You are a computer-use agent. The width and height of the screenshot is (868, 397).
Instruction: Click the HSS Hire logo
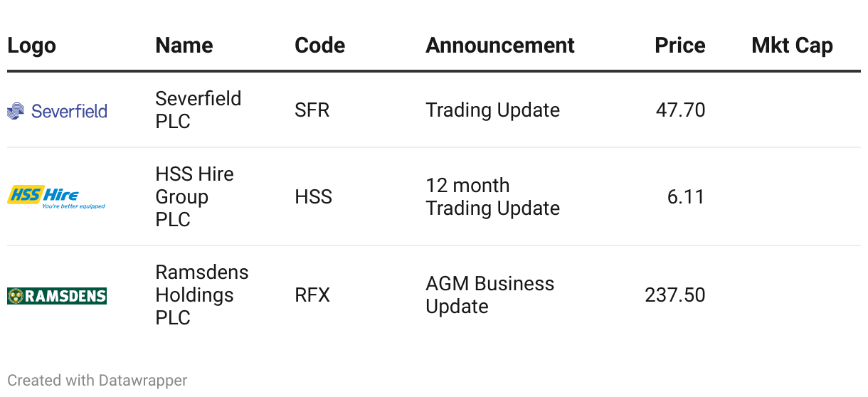[56, 197]
